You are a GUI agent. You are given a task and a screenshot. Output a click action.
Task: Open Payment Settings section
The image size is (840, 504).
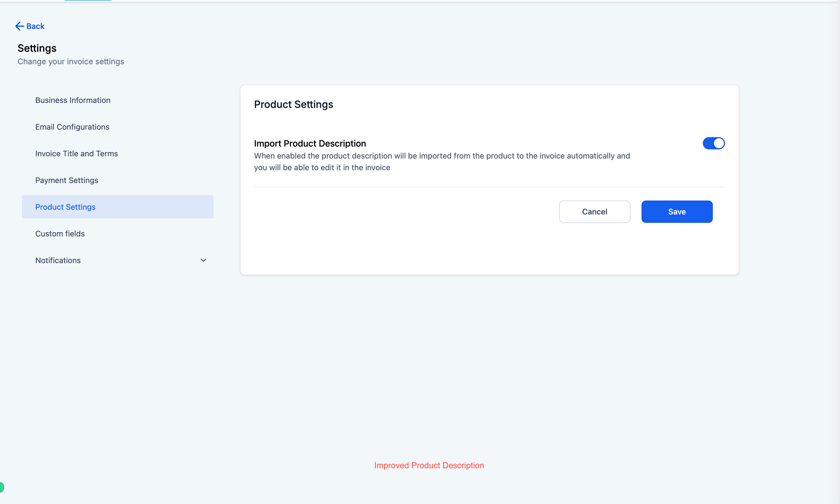[x=67, y=180]
